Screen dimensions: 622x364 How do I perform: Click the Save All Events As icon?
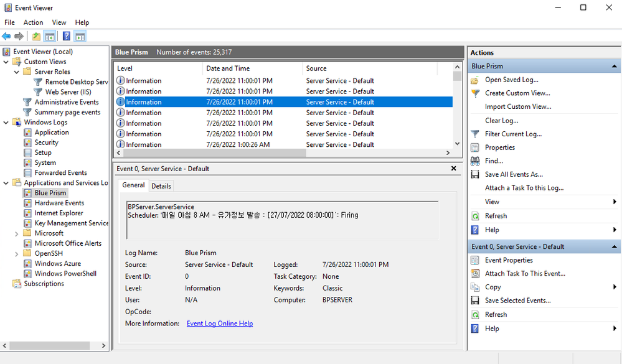point(475,175)
